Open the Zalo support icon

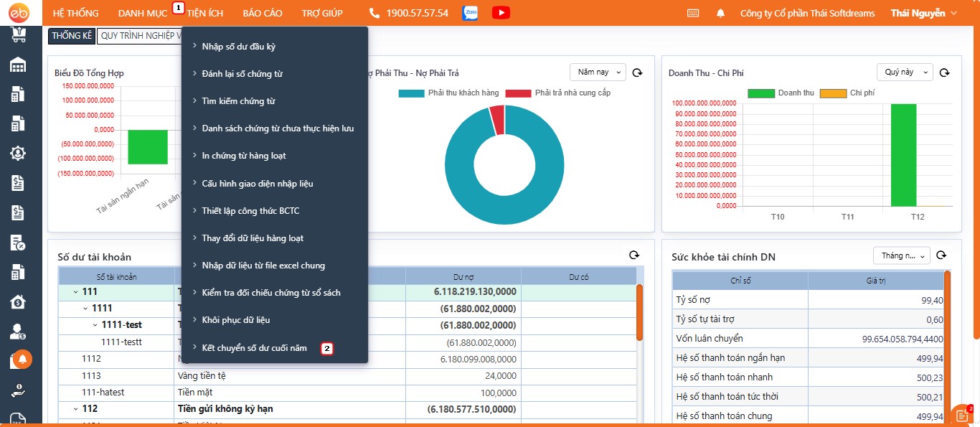(x=471, y=13)
